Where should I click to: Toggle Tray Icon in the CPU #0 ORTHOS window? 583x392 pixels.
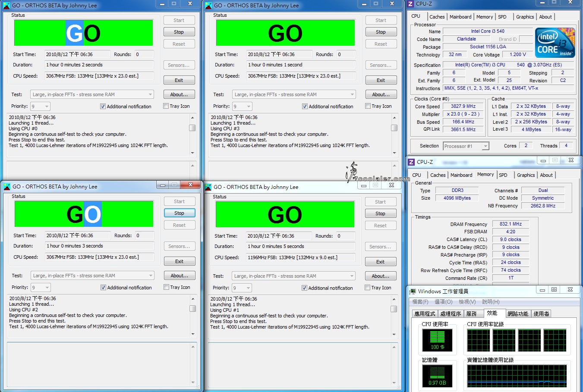166,106
